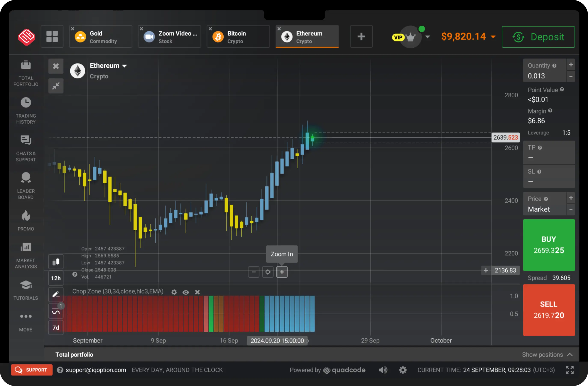The height and width of the screenshot is (386, 588).
Task: Click the IQ Option logo
Action: point(27,37)
